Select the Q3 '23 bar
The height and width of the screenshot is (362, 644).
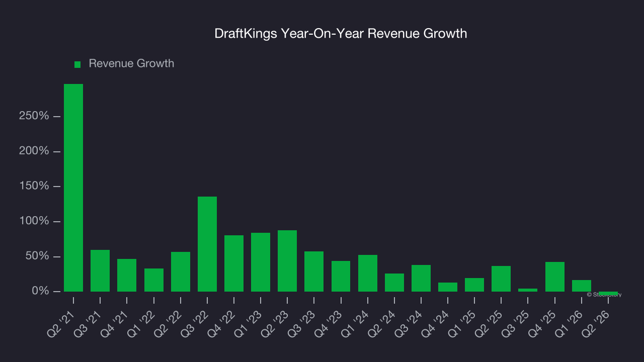tap(314, 271)
